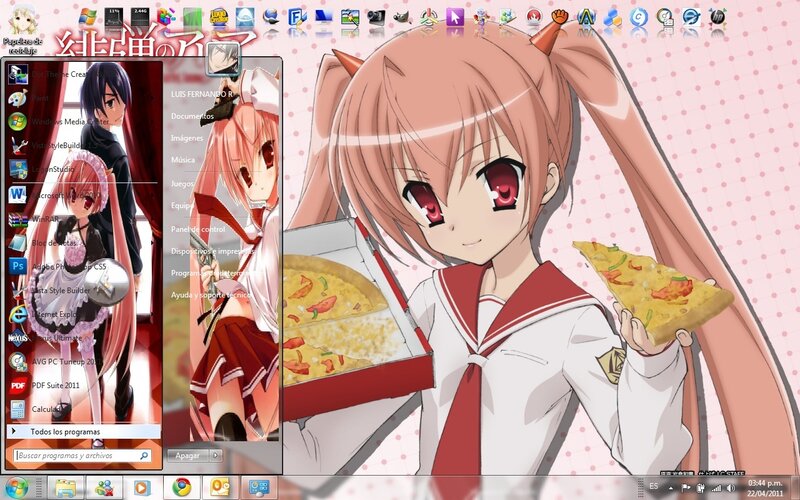Viewport: 800px width, 500px height.
Task: Open the Control Panel taskbar button
Action: pyautogui.click(x=259, y=488)
